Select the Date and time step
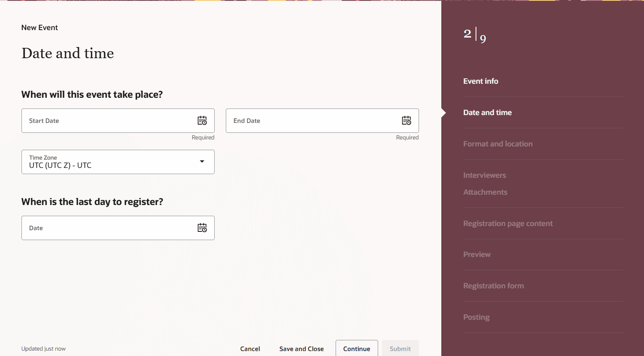 487,113
